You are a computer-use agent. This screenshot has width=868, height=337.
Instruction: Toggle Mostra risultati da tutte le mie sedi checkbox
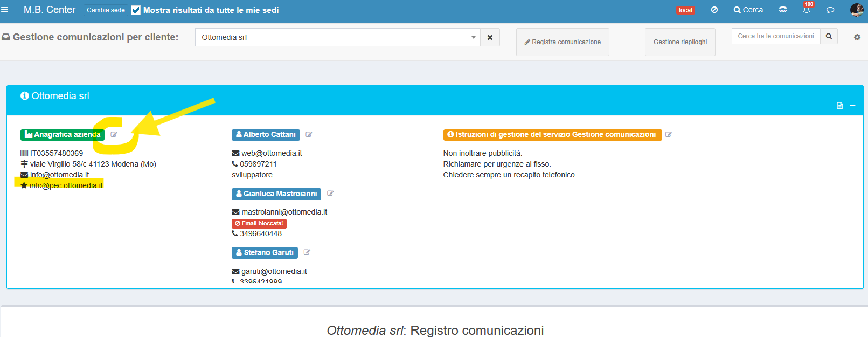[x=136, y=10]
